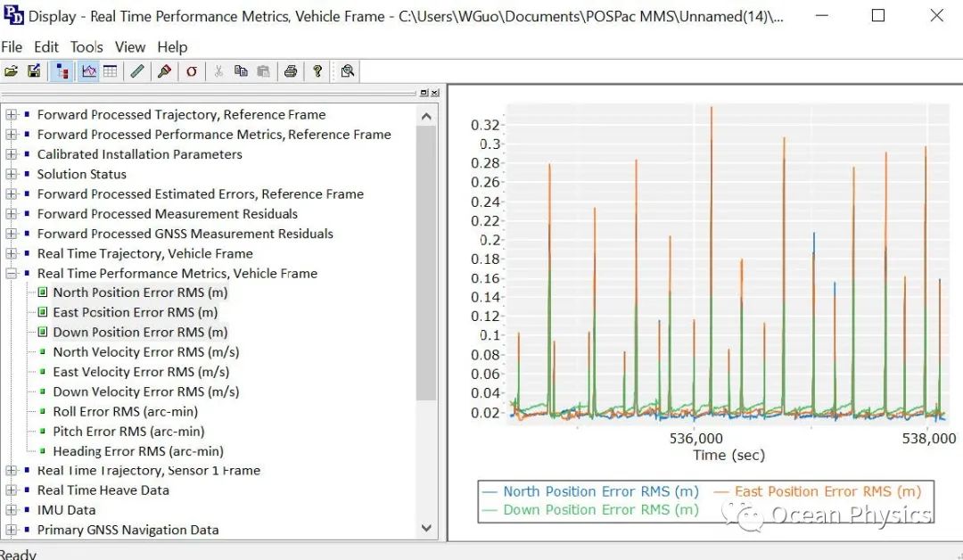
Task: Click the sigma statistics icon
Action: (x=191, y=71)
